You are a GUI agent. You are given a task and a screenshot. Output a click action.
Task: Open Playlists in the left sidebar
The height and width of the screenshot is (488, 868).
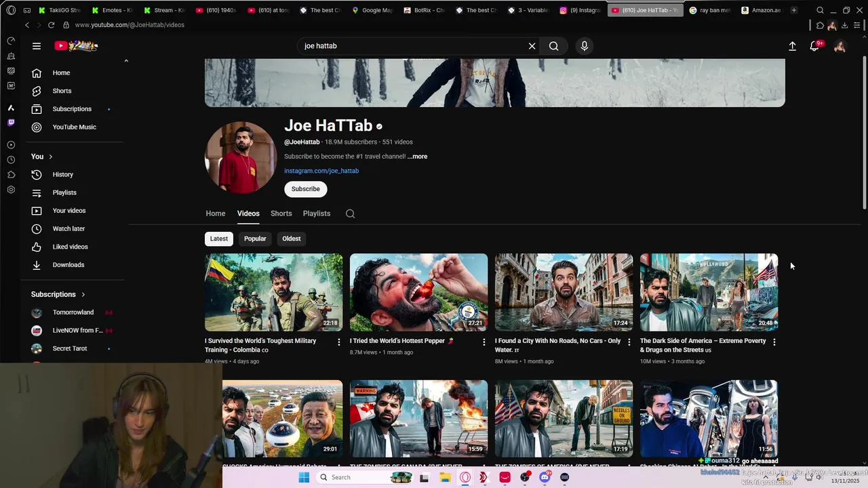pyautogui.click(x=75, y=192)
